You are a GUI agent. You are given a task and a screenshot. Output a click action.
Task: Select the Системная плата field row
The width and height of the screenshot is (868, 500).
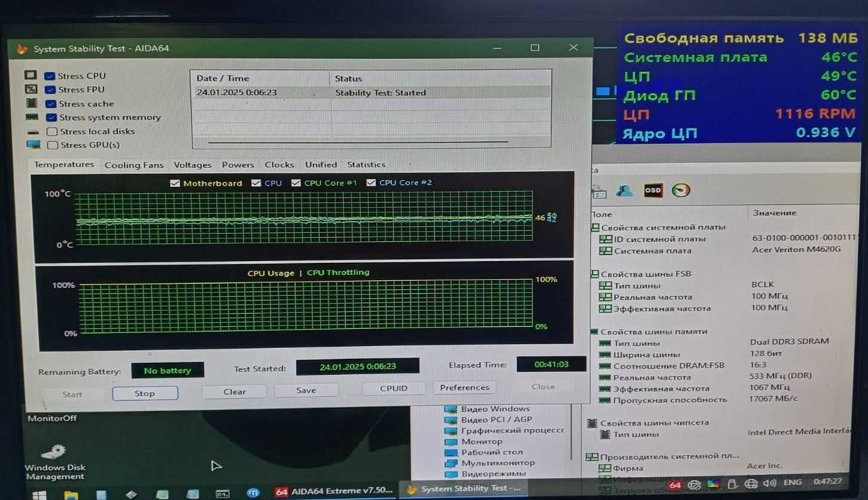pos(721,250)
